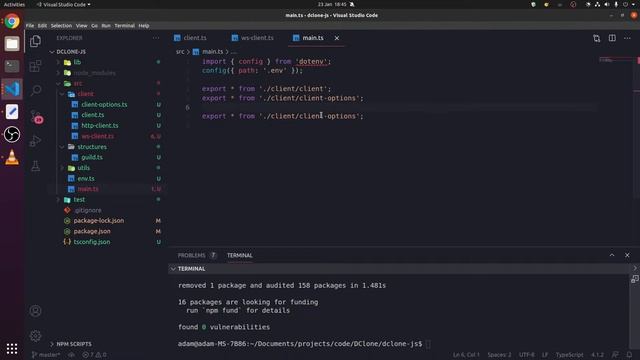Open the Testing flask icon
Image resolution: width=640 pixels, height=360 pixels.
(36, 166)
